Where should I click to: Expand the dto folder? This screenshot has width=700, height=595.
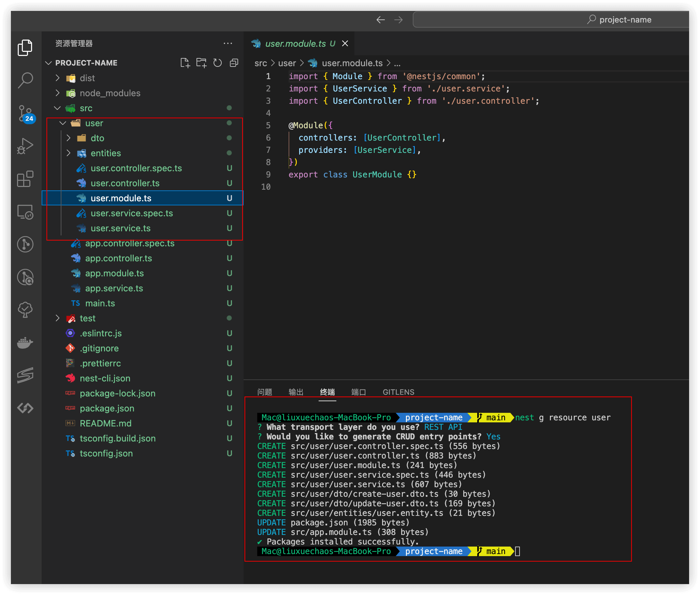coord(68,138)
